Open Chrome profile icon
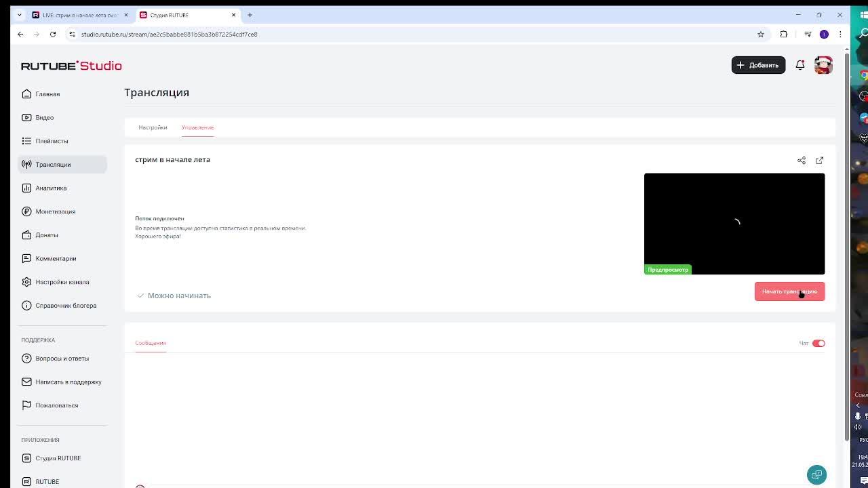The image size is (868, 488). (824, 34)
